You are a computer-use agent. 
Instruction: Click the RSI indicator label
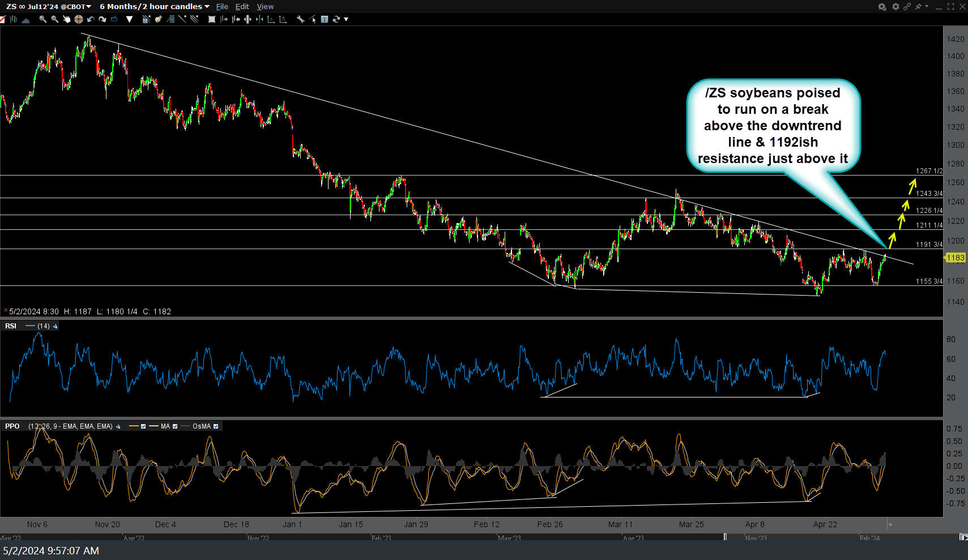tap(11, 326)
